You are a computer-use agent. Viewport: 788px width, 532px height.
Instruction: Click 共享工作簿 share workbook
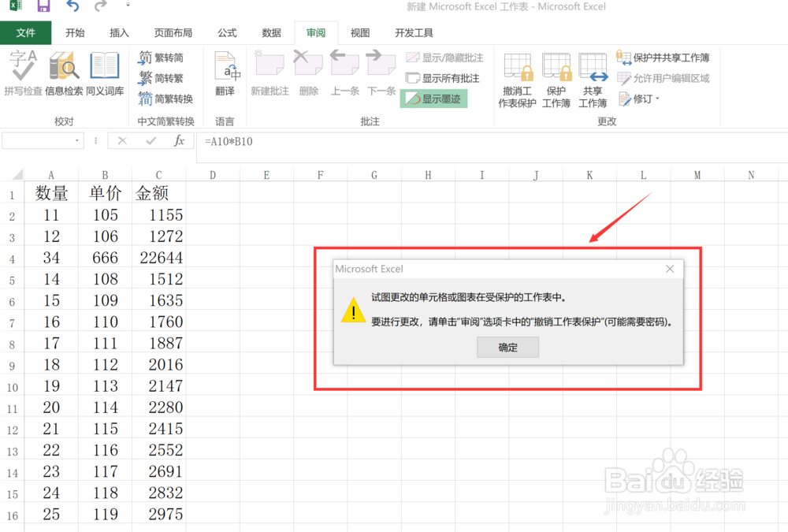point(593,80)
